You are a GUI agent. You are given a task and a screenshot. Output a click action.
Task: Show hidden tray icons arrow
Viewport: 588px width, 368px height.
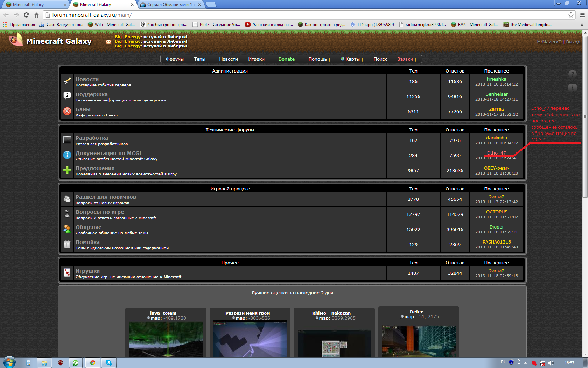pos(525,363)
